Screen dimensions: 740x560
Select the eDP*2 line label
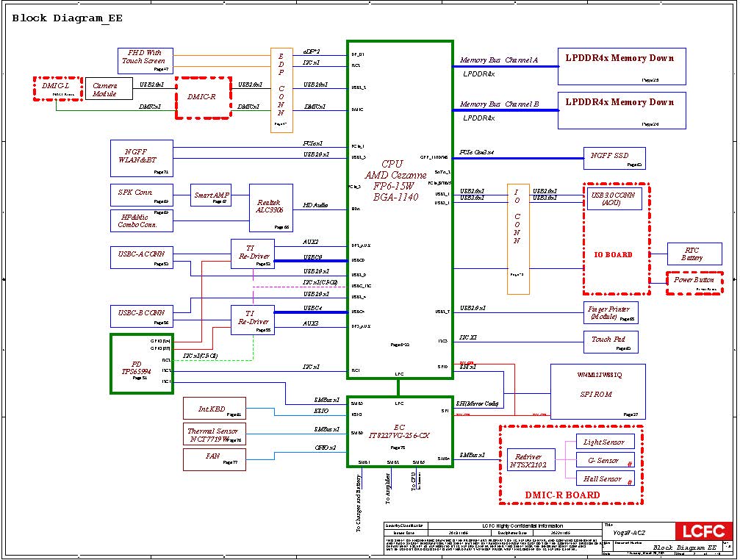[x=312, y=51]
